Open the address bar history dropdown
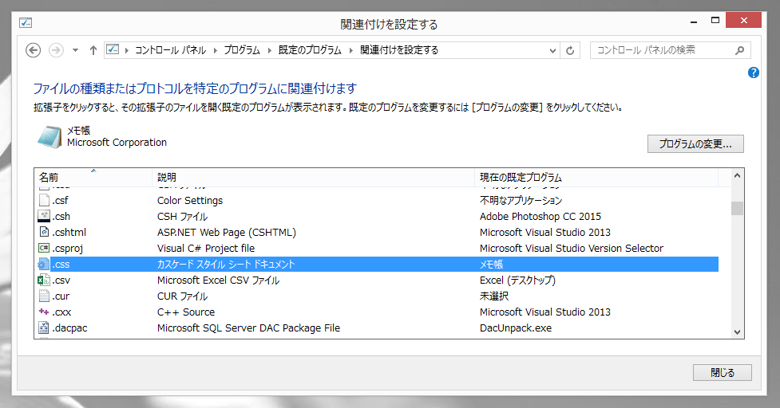 tap(552, 50)
